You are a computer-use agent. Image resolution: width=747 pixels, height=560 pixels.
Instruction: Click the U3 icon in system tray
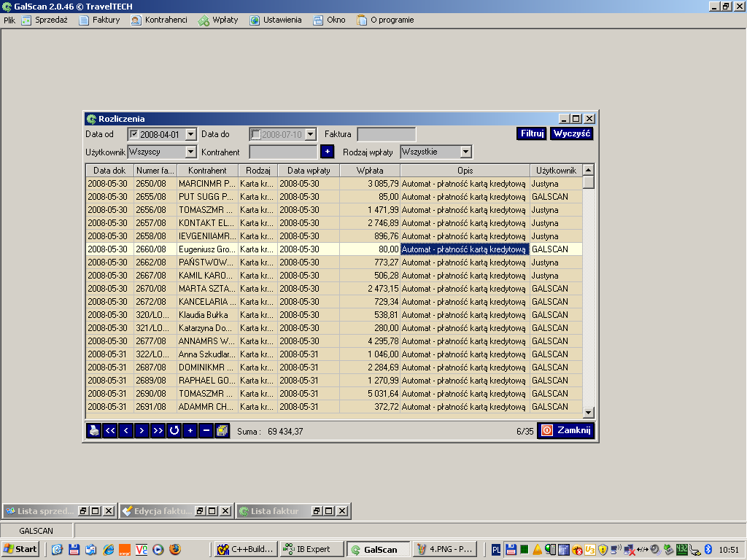click(x=589, y=550)
